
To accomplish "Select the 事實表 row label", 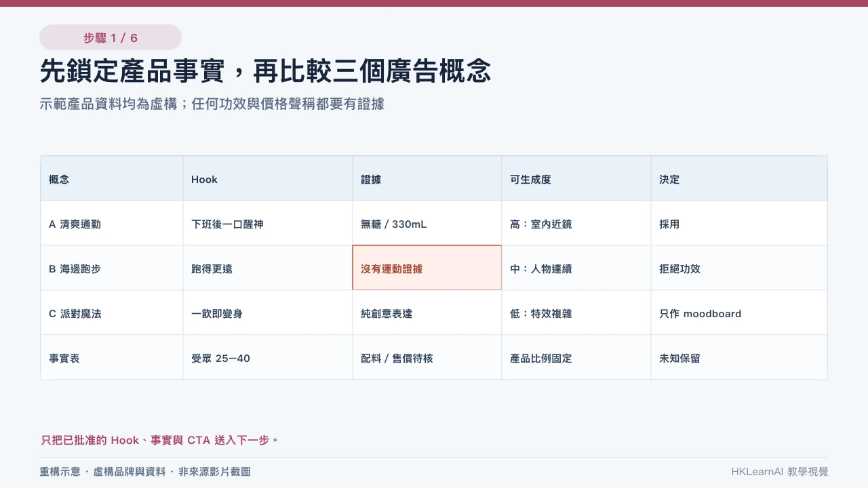I will click(x=112, y=358).
